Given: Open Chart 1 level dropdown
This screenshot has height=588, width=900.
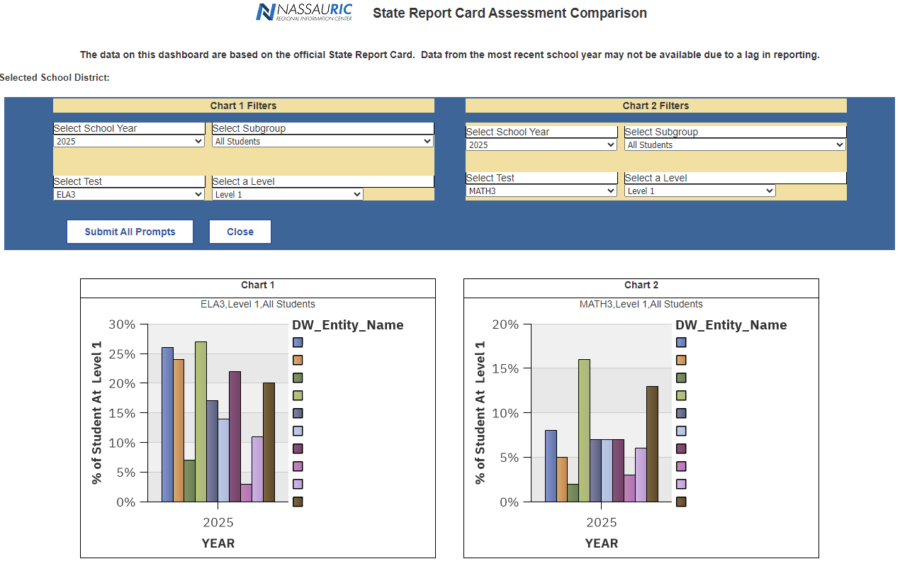Looking at the screenshot, I should tap(288, 194).
